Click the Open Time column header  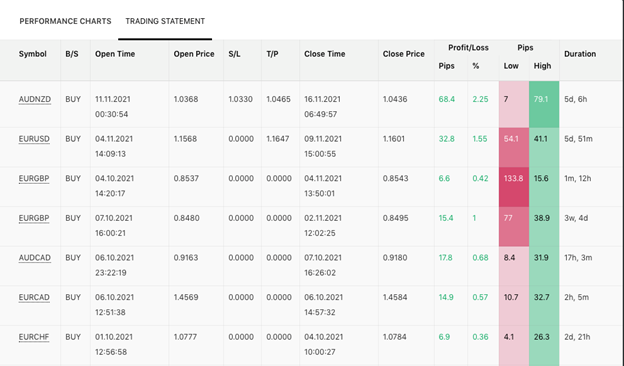(x=115, y=54)
